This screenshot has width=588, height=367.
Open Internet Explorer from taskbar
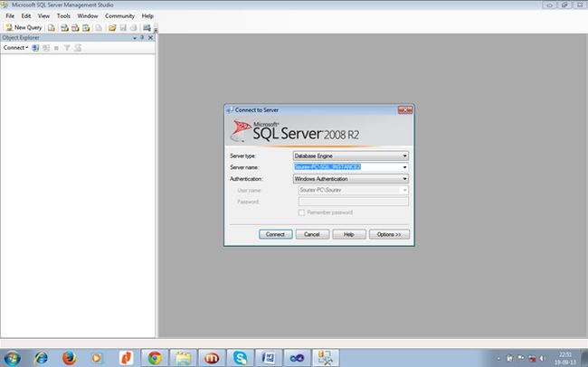pyautogui.click(x=41, y=358)
